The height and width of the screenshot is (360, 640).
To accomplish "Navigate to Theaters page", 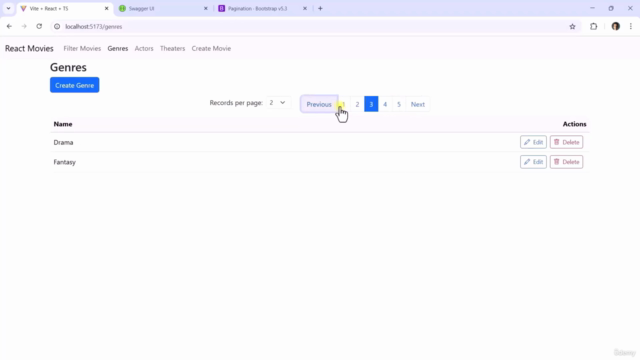I will coord(172,49).
